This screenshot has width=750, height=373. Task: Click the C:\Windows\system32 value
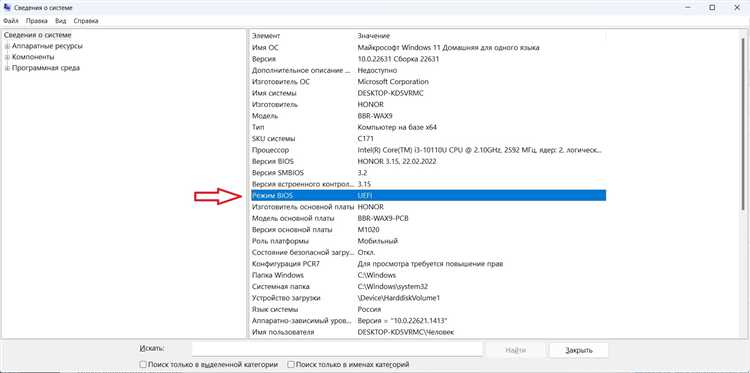click(x=393, y=287)
